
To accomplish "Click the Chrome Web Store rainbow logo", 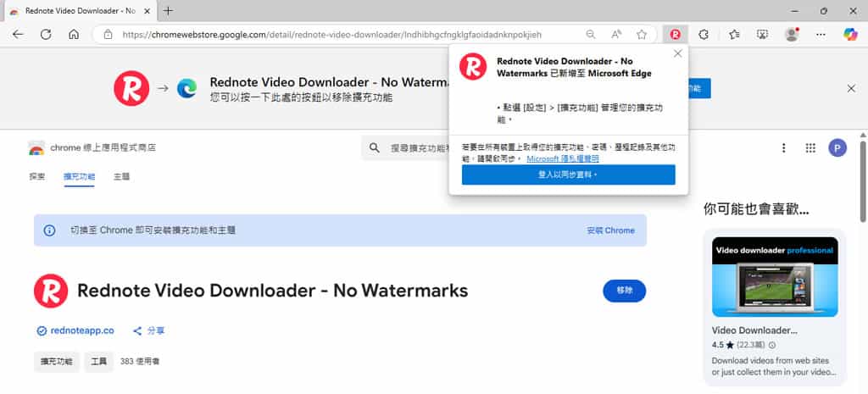I will pos(36,147).
